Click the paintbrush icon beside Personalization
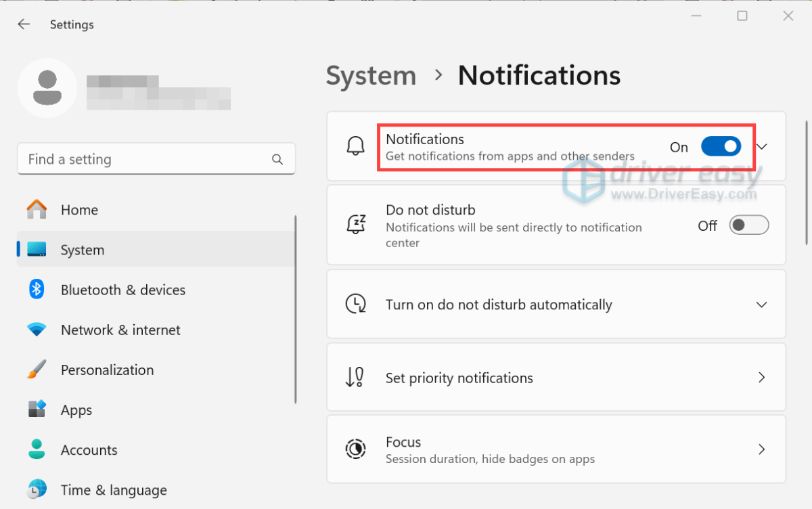 36,370
